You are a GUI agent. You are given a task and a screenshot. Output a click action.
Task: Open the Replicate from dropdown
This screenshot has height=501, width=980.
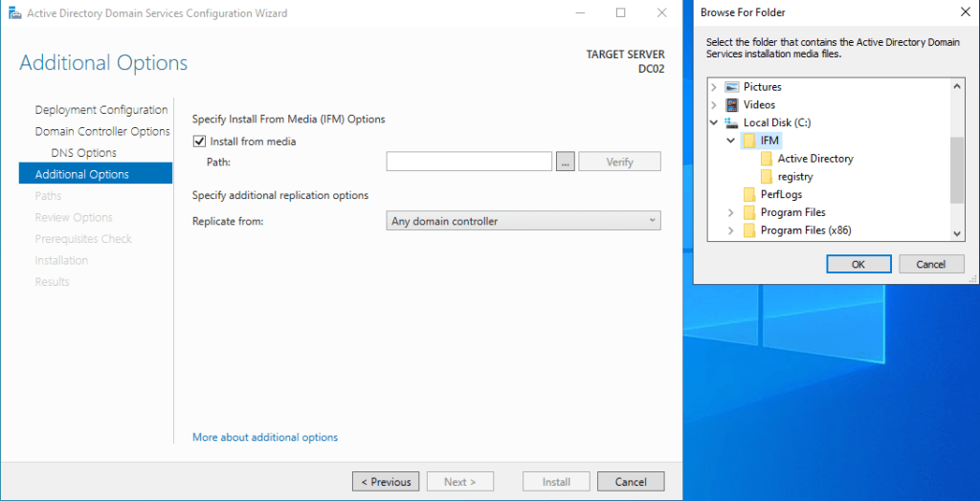coord(523,221)
